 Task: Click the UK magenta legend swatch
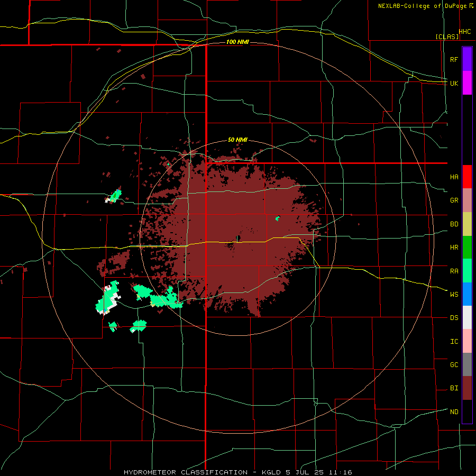[467, 83]
